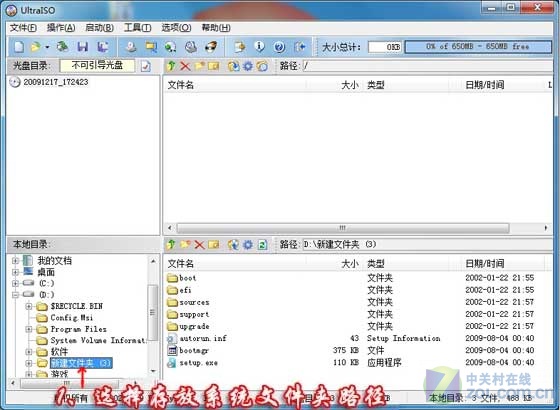Open the dropdown arrow beside the Open icon
The image size is (560, 410).
pyautogui.click(x=47, y=47)
